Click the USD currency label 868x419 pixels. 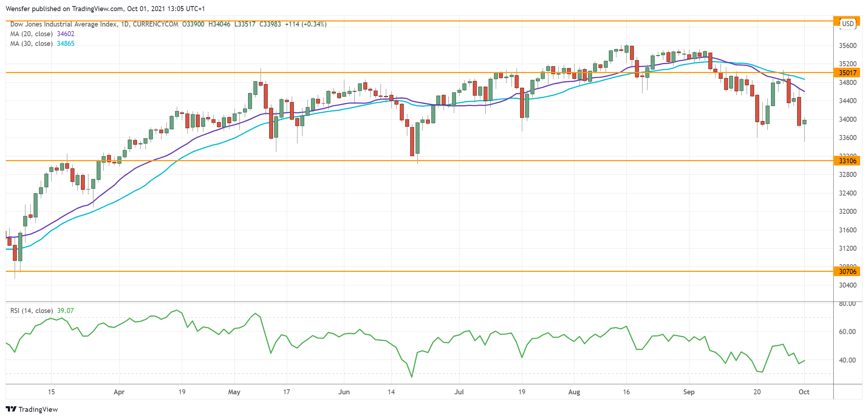pos(848,24)
